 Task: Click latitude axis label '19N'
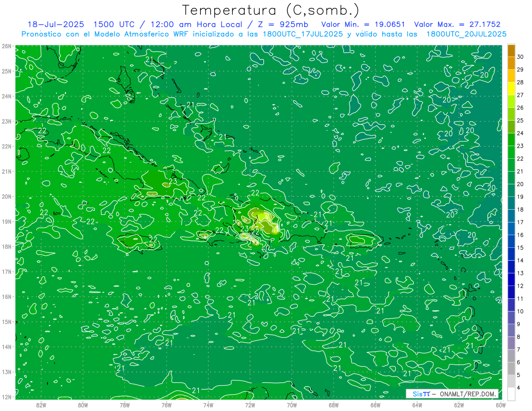point(6,221)
